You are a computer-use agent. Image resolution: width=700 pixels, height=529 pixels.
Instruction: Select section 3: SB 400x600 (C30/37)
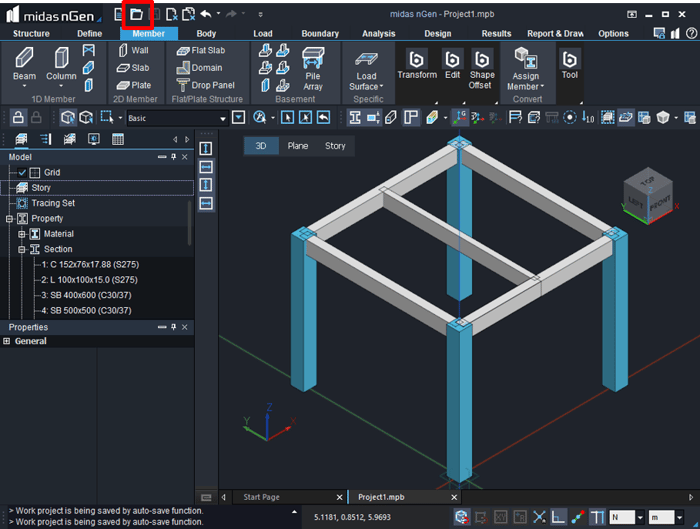[87, 295]
